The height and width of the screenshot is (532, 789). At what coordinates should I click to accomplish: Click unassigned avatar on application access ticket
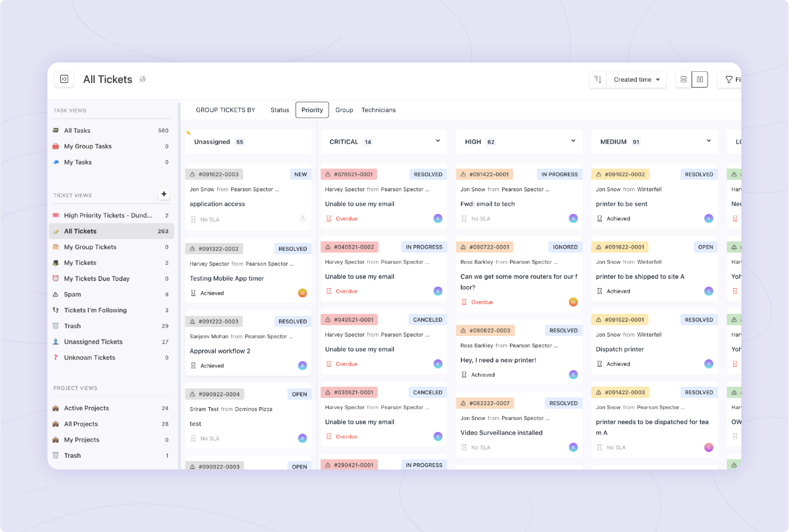[303, 219]
